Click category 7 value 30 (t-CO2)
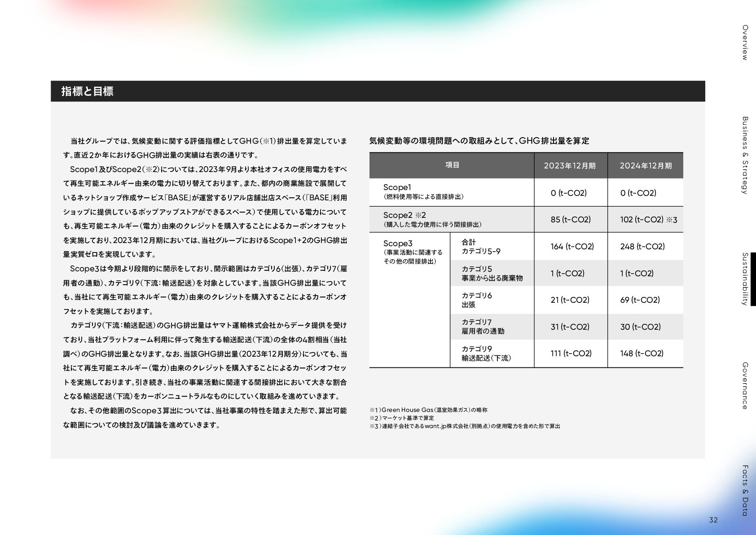Image resolution: width=756 pixels, height=535 pixels. tap(640, 327)
